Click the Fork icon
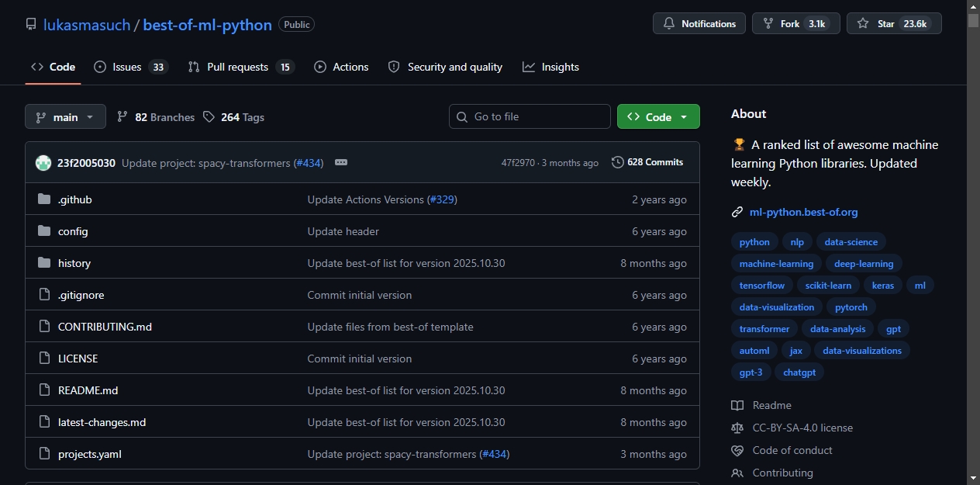The width and height of the screenshot is (980, 485). pos(768,24)
